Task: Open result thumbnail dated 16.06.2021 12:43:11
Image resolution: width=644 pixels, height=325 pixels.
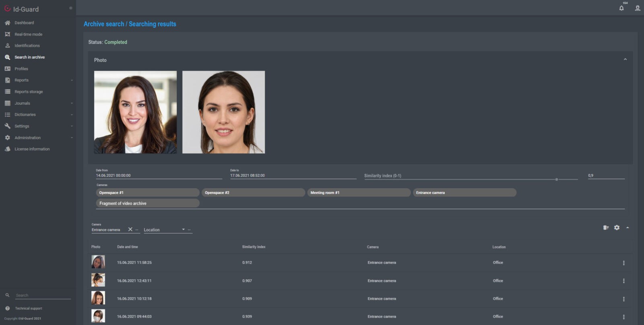Action: coord(98,280)
